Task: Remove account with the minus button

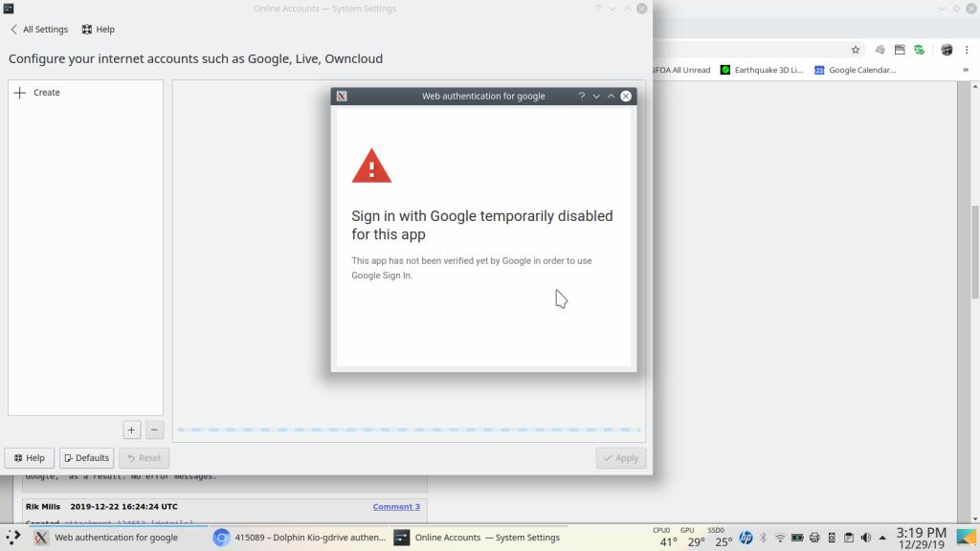Action: coord(154,430)
